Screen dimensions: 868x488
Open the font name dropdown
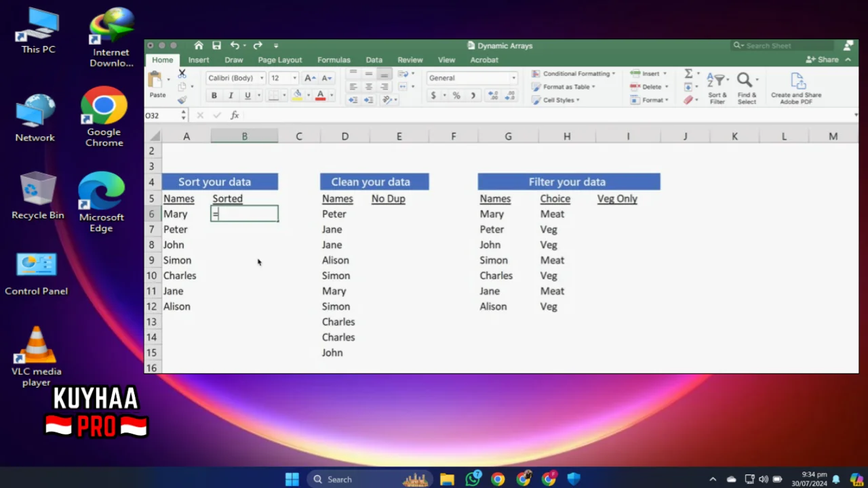point(262,78)
